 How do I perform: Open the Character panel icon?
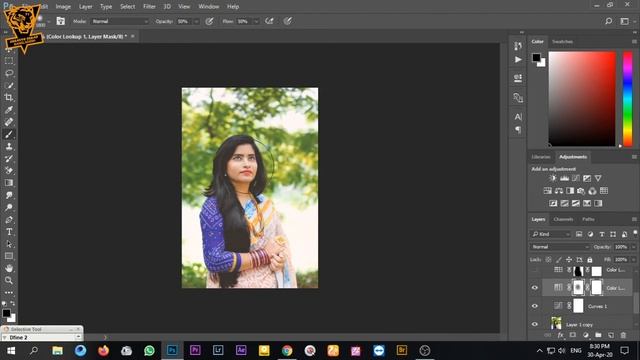518,117
